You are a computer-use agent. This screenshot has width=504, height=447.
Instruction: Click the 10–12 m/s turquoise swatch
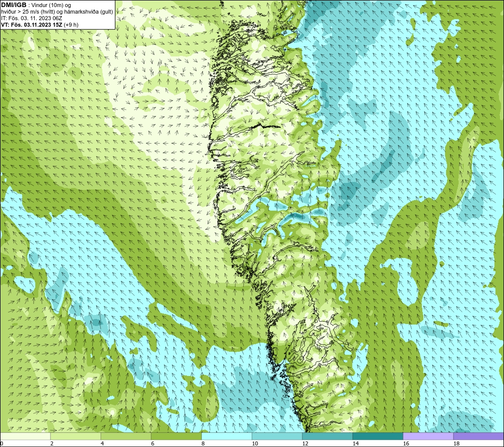pos(277,436)
